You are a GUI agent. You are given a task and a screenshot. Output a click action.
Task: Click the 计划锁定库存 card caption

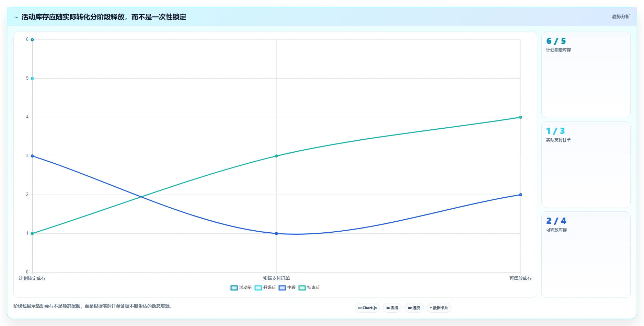click(x=559, y=50)
